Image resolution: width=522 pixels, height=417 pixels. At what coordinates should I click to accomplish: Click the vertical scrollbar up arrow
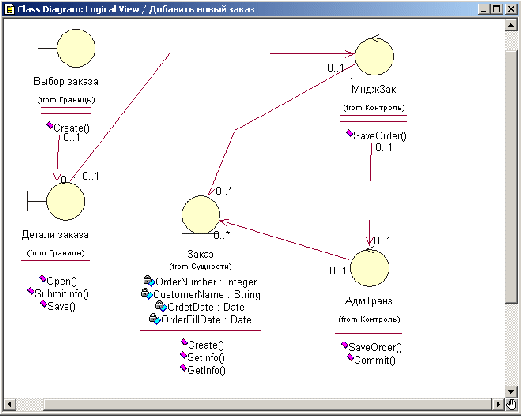[511, 25]
